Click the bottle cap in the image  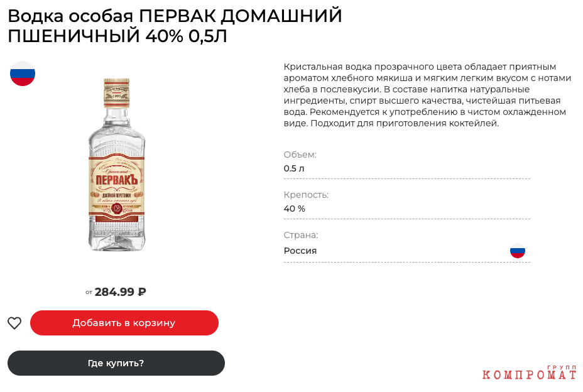click(116, 93)
